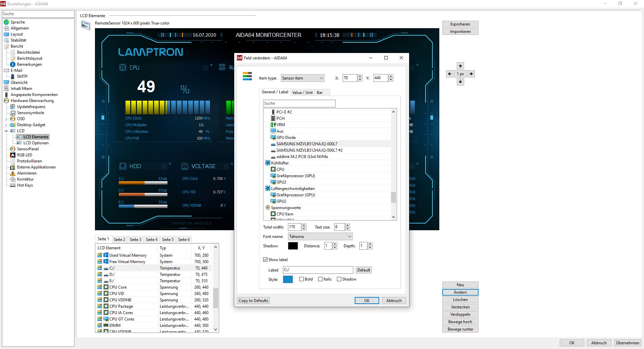Click the Hardware Überwachung icon
The width and height of the screenshot is (644, 349).
[x=6, y=101]
